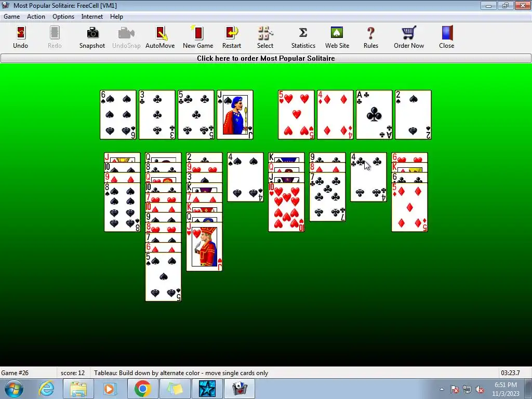
Task: Take a Snapshot with the camera icon
Action: click(x=92, y=37)
